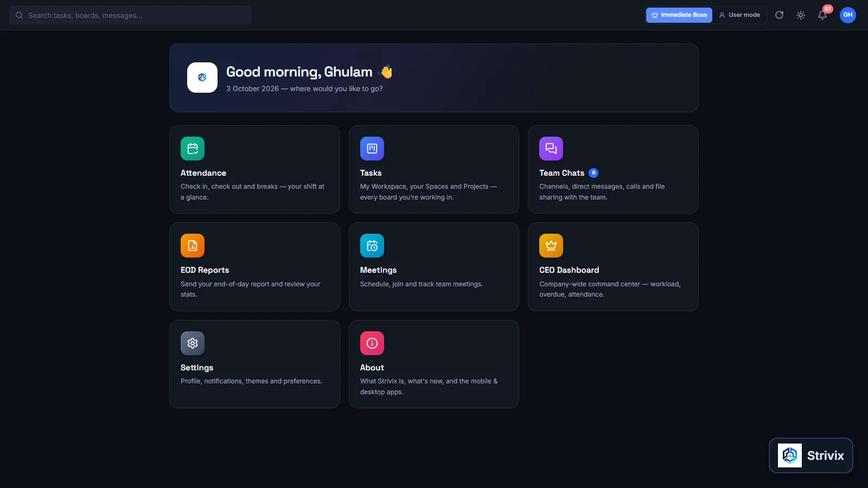Screen dimensions: 868x488
Task: Click 'Check in, check out and breaks' description
Action: pos(252,192)
